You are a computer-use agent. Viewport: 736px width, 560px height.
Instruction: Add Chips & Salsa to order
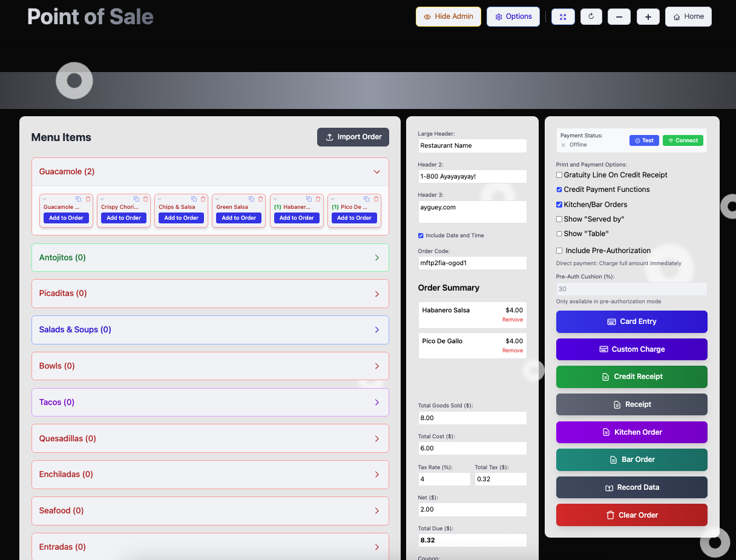click(182, 218)
